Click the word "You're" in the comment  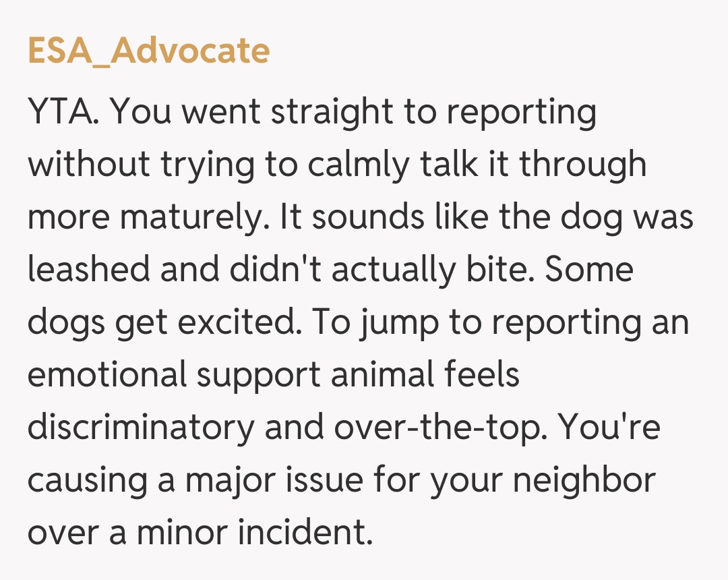click(610, 428)
